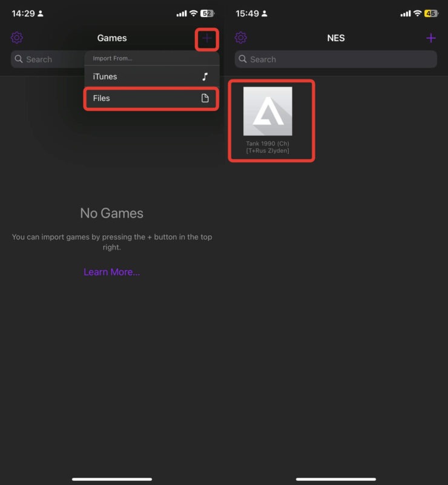This screenshot has width=448, height=485.
Task: Tap the plus button on NES screen
Action: [431, 38]
